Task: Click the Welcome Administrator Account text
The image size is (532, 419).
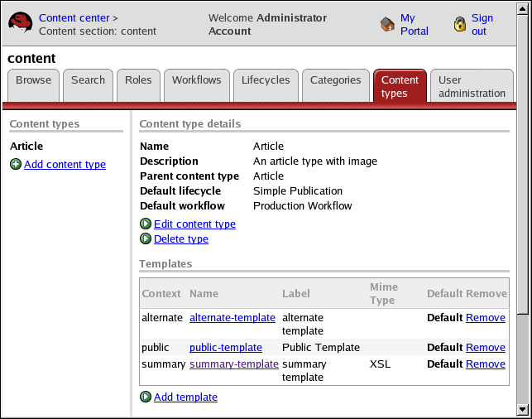Action: 267,24
